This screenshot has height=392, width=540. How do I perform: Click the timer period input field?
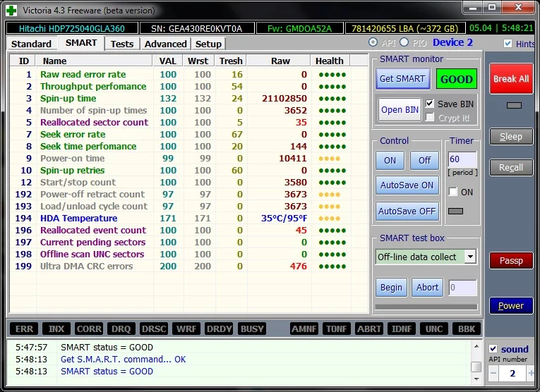pyautogui.click(x=462, y=159)
